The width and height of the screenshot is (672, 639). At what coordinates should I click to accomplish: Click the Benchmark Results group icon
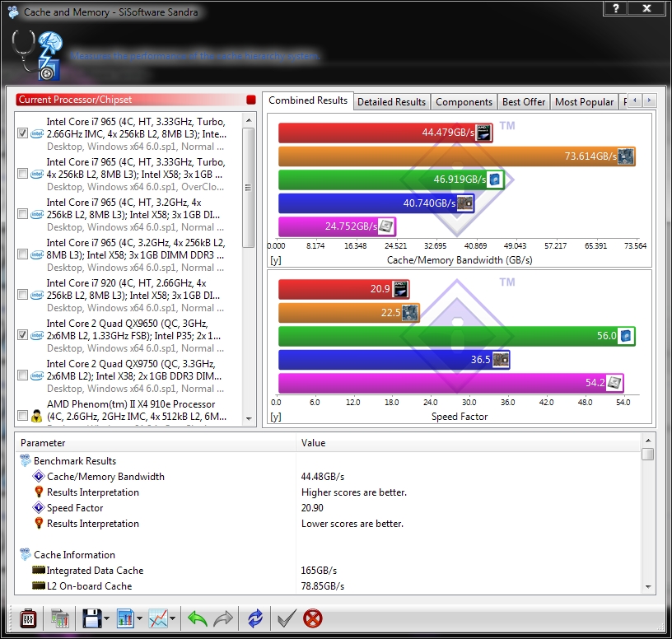click(26, 460)
